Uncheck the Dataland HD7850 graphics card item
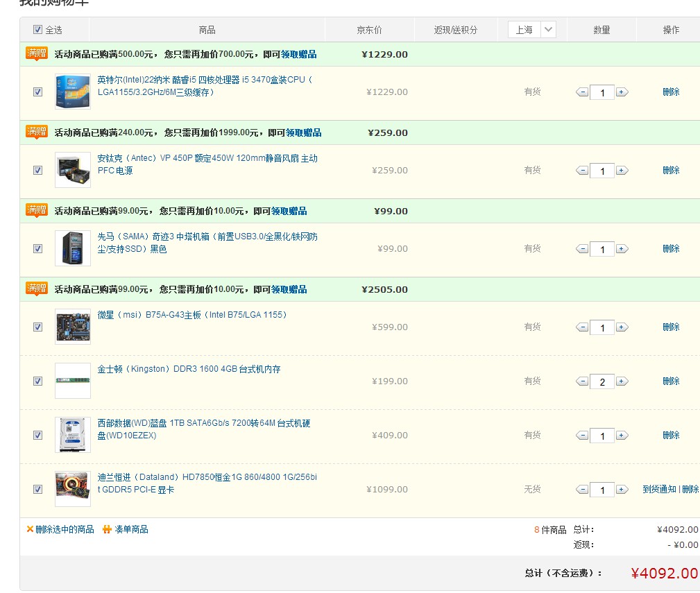This screenshot has width=700, height=593. click(x=38, y=489)
